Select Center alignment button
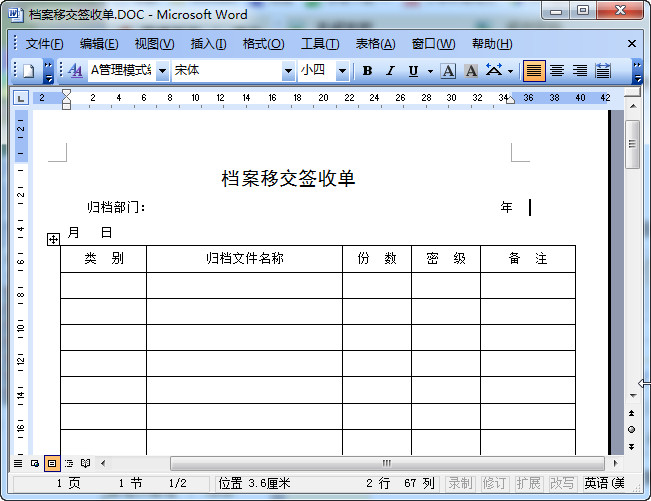651x501 pixels. (557, 71)
